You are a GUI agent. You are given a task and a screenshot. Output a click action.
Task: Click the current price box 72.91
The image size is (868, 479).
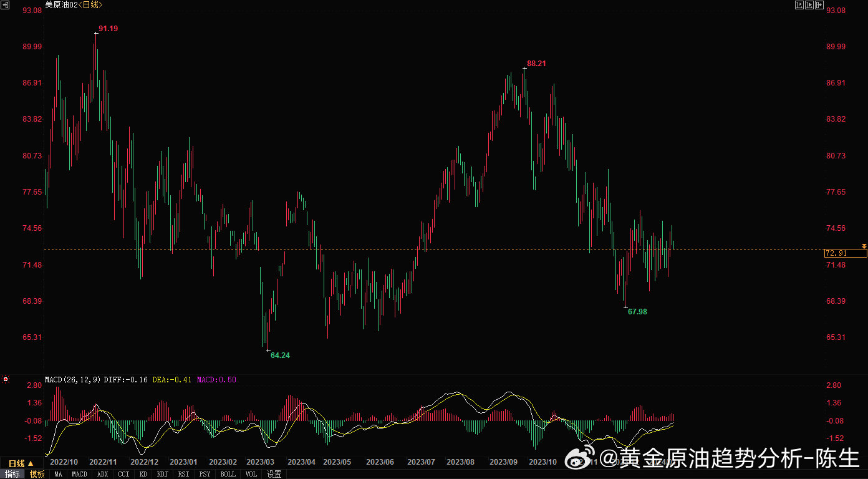845,253
